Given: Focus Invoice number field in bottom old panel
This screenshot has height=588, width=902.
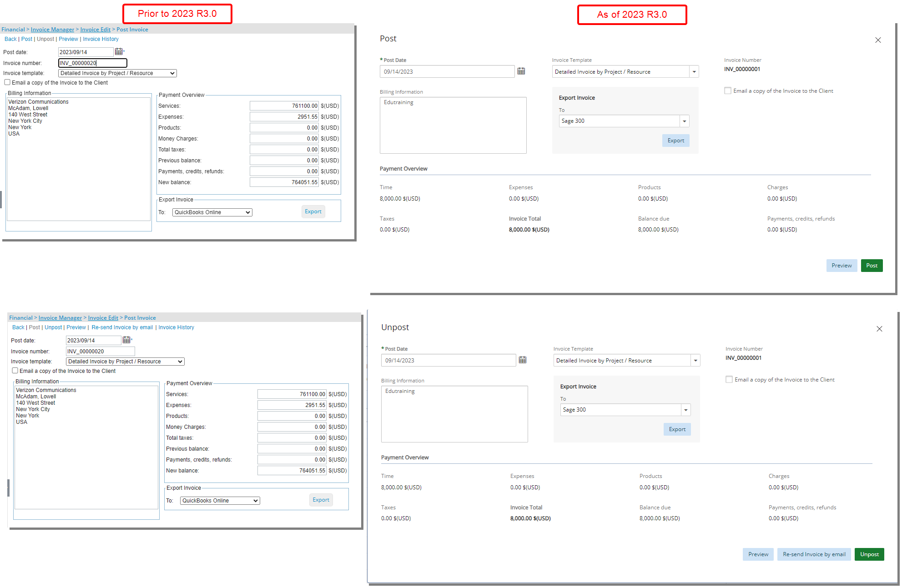Looking at the screenshot, I should [x=100, y=352].
